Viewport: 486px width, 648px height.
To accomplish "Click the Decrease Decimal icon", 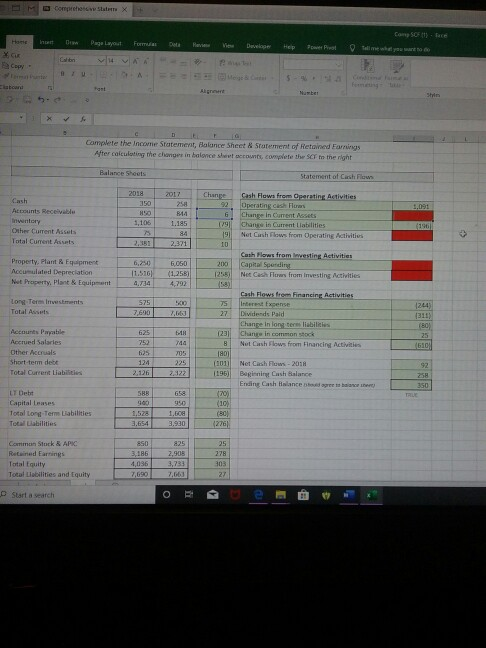I will (338, 79).
